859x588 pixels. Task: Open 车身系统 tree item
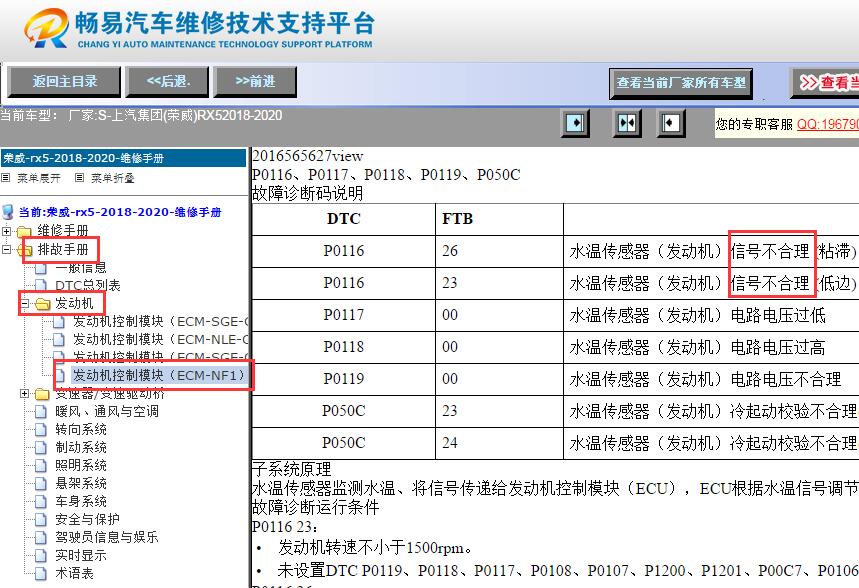click(81, 501)
